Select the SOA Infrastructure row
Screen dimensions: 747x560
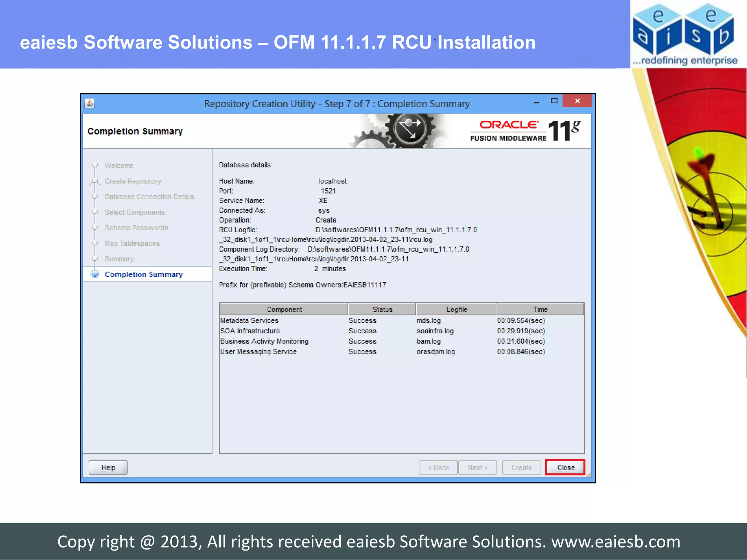click(402, 331)
